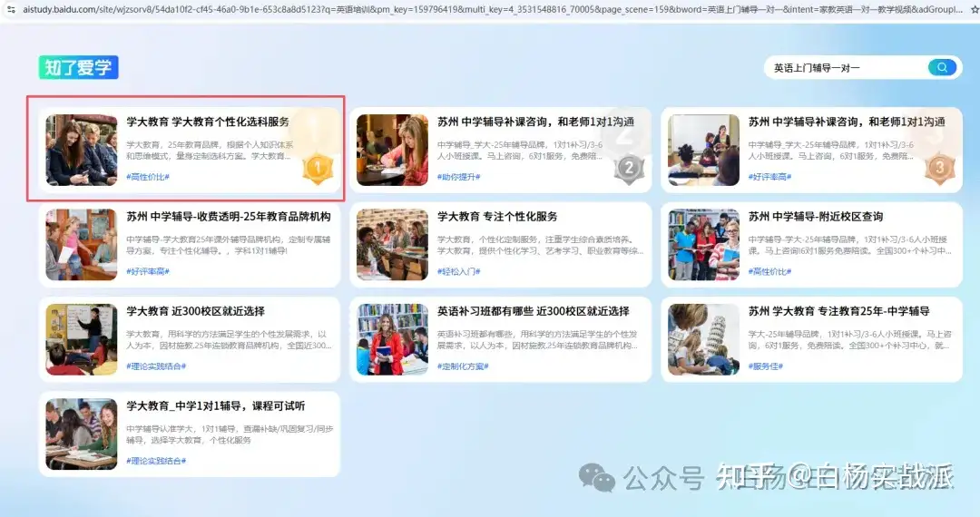Click description starting 中学辅导-学大教育25年课外辅导品牌机构
The height and width of the screenshot is (517, 980).
(x=228, y=245)
